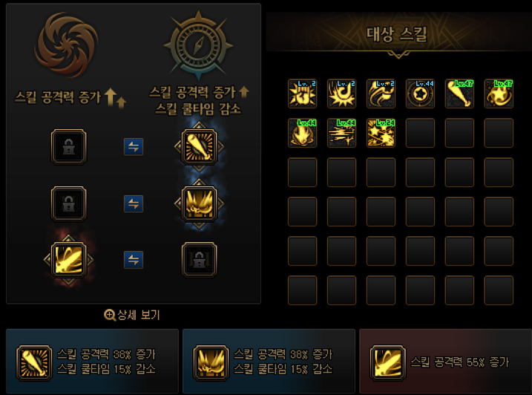Viewport: 532px width, 395px height.
Task: Click the Lv.44 star circle skill icon
Action: (x=420, y=94)
